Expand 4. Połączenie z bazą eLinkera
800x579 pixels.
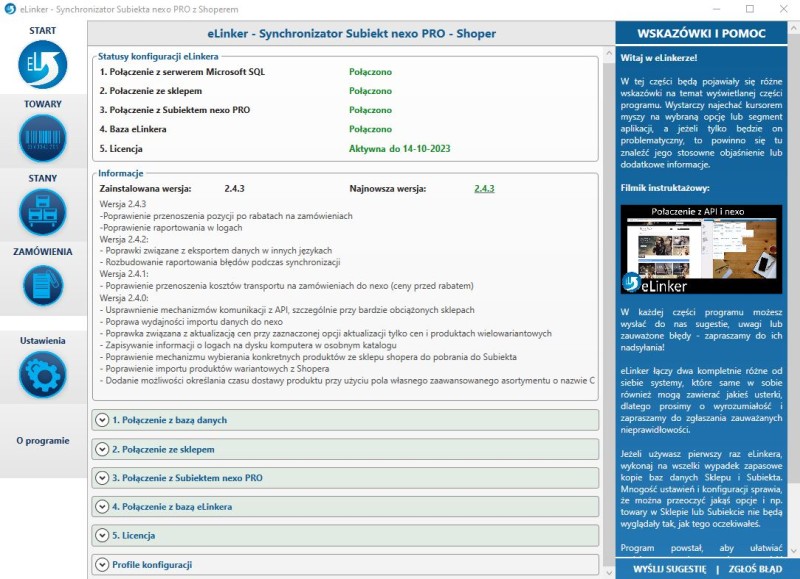(x=102, y=507)
